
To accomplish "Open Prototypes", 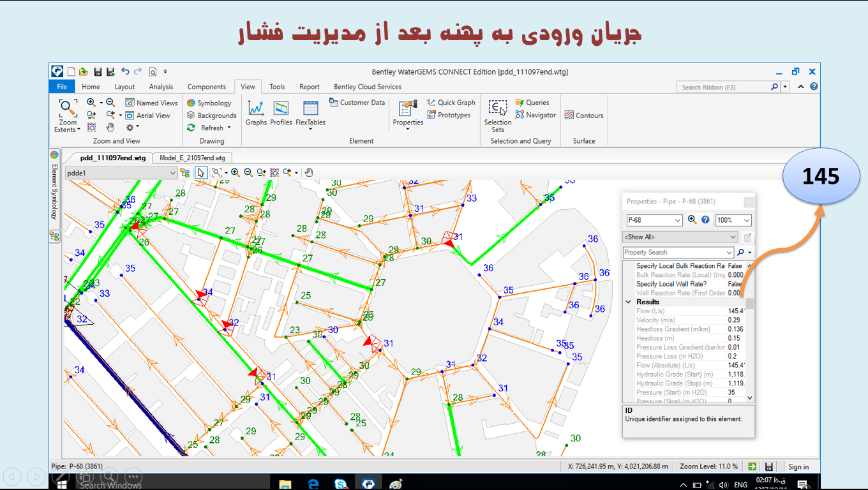I will (x=449, y=115).
